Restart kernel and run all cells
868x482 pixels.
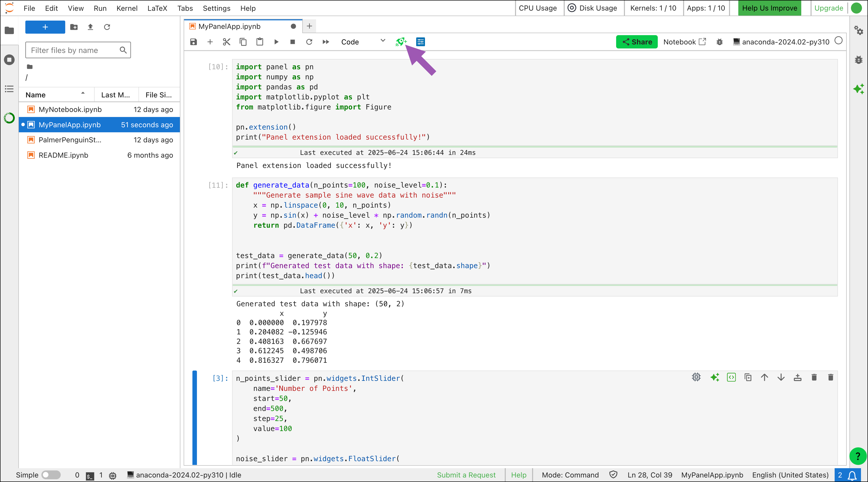coord(326,42)
